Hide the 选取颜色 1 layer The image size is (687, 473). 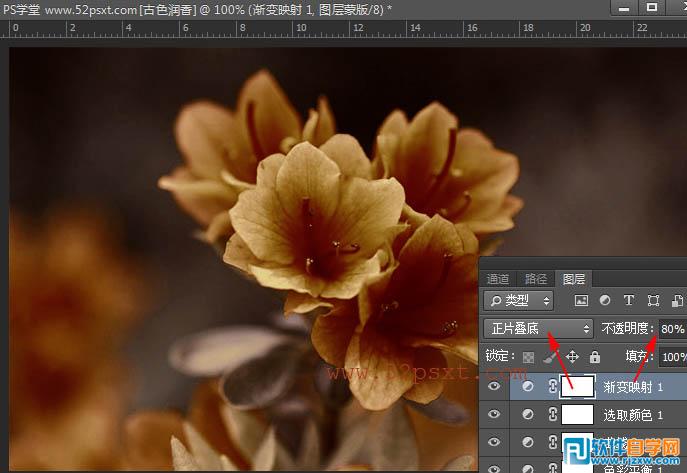tap(494, 413)
